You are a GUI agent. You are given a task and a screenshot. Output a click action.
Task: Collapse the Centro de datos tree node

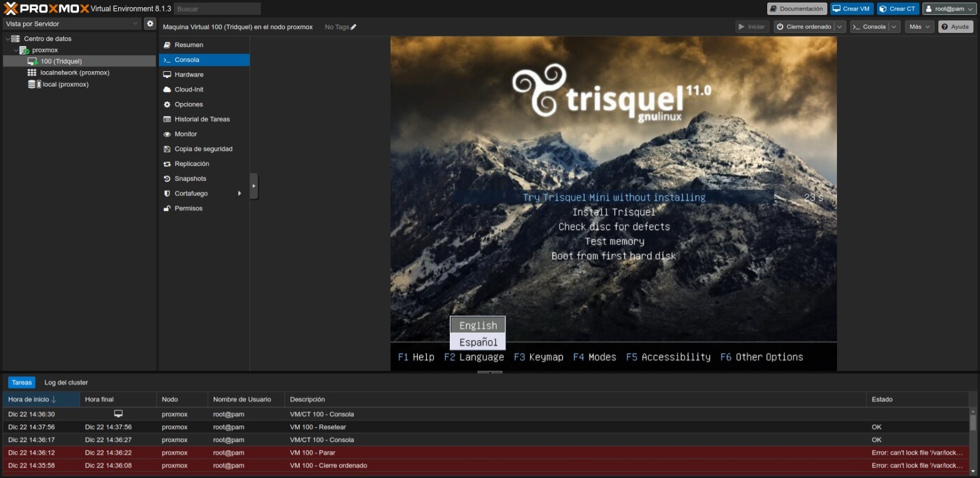click(x=7, y=39)
